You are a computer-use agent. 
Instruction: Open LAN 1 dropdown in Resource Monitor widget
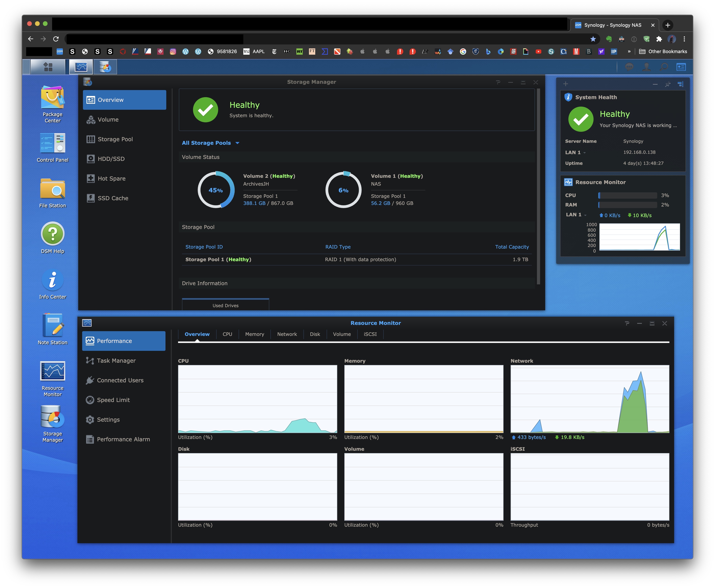576,215
